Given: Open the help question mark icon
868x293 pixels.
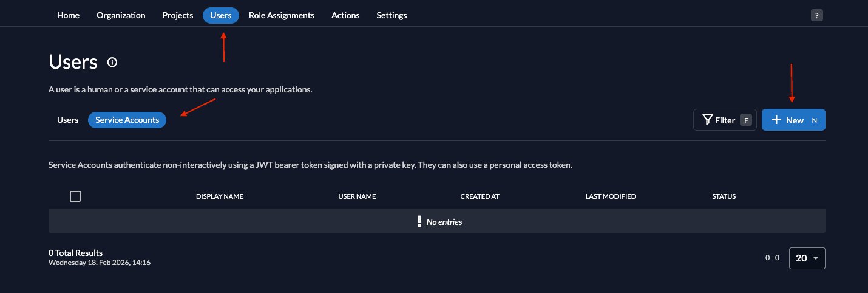Looking at the screenshot, I should click(816, 16).
